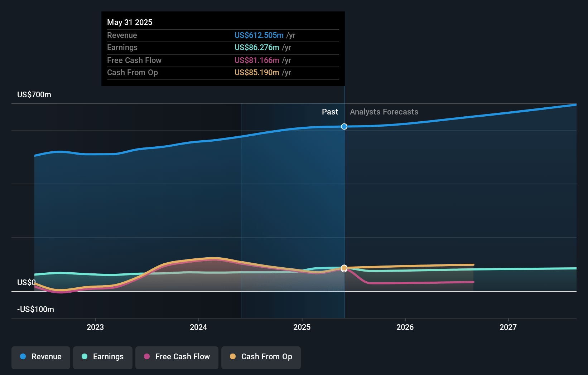Viewport: 588px width, 375px height.
Task: Select the 2023 x-axis label
Action: point(95,327)
